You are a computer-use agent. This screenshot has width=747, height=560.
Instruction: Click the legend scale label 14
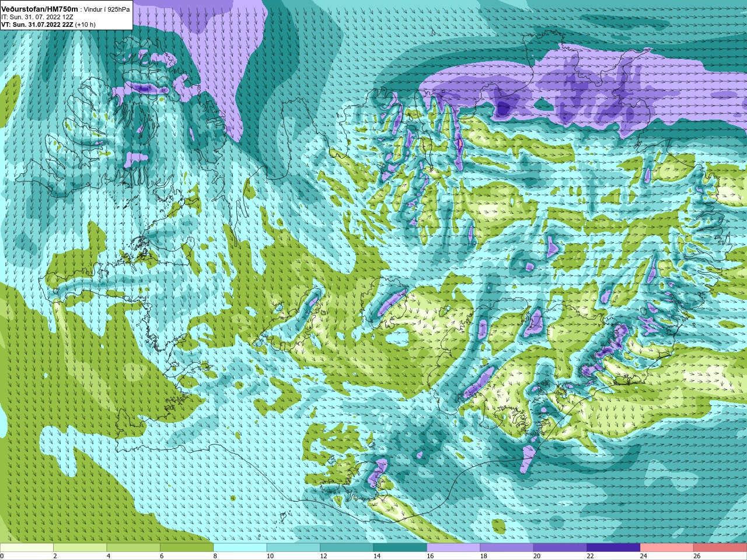click(377, 556)
